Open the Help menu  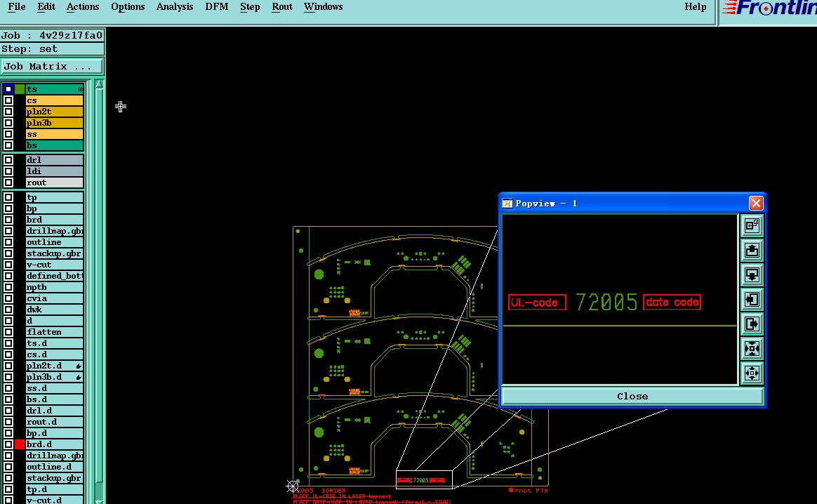[695, 7]
